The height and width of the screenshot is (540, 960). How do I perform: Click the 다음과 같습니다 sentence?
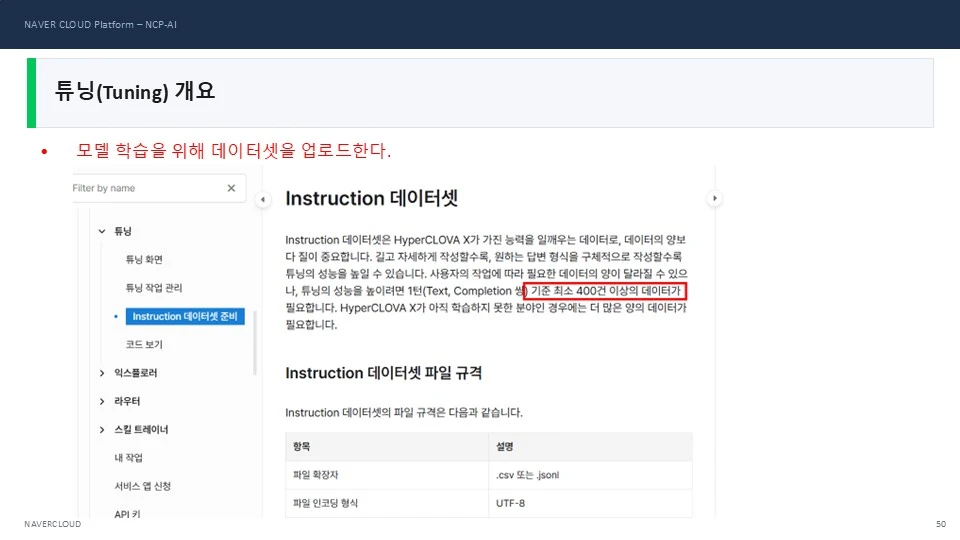(404, 413)
